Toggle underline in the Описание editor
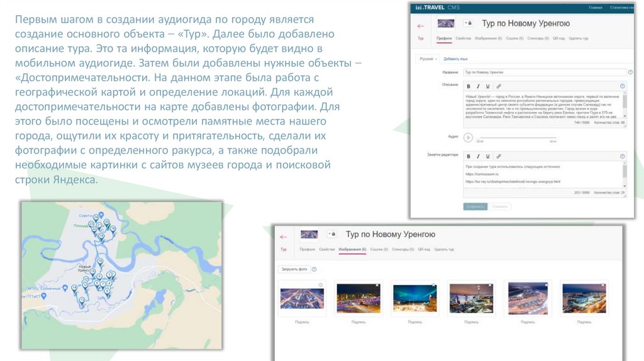The width and height of the screenshot is (644, 361). (488, 86)
